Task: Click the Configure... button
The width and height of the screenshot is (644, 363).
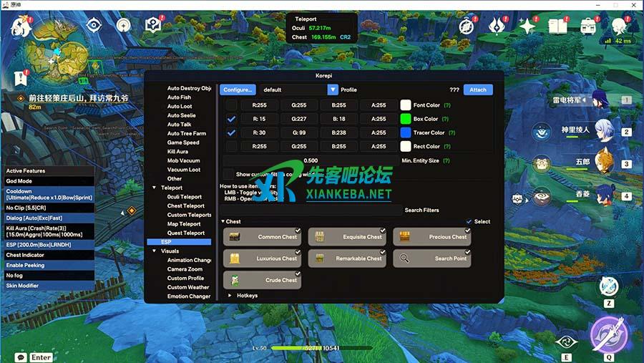Action: (238, 89)
